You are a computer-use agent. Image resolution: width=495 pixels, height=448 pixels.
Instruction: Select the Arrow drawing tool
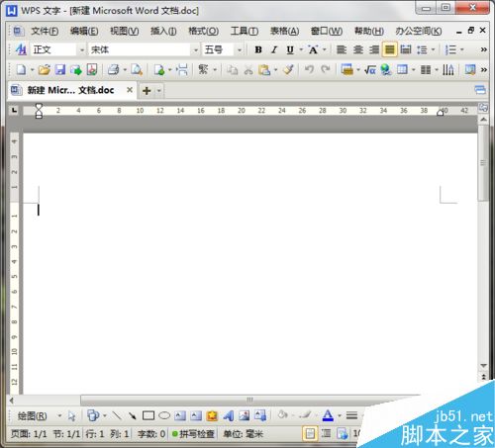click(133, 415)
